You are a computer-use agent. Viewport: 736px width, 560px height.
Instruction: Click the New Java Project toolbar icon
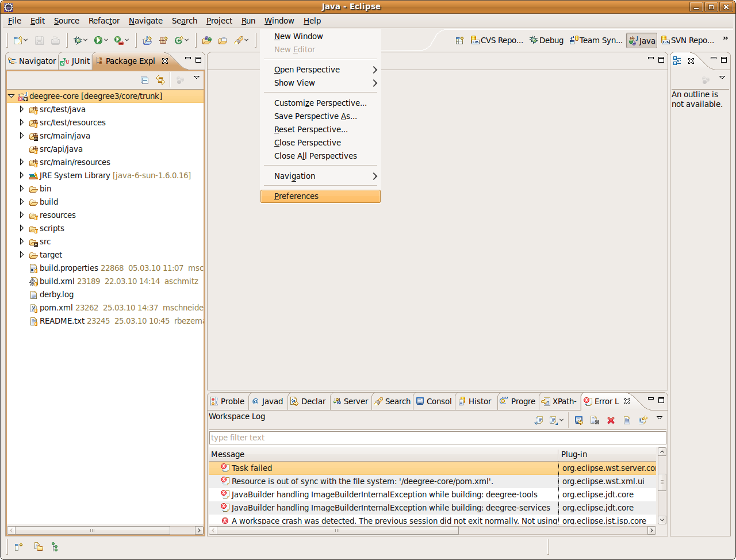click(147, 40)
